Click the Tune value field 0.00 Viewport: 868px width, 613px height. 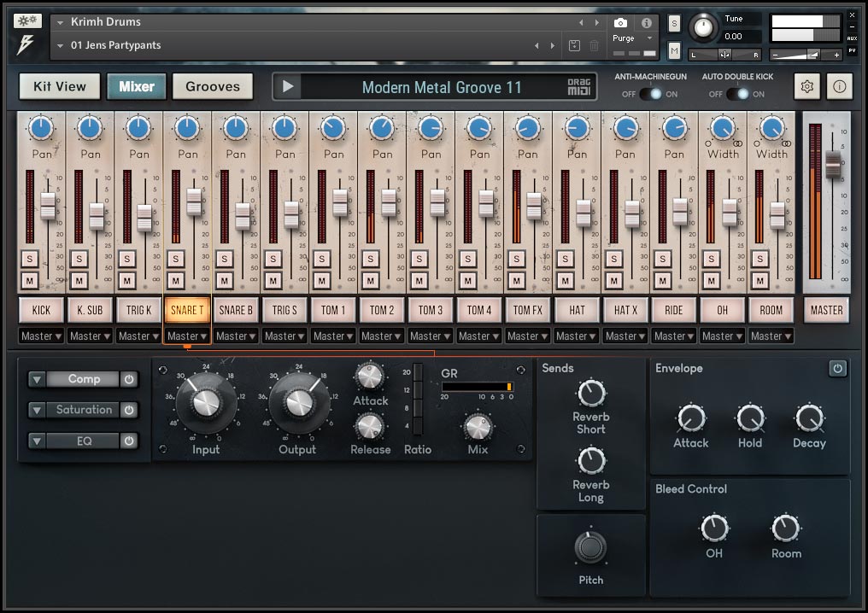(741, 37)
